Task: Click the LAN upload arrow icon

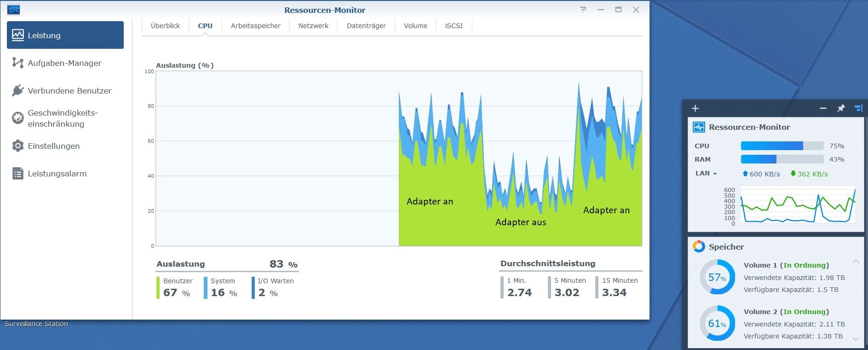Action: (x=745, y=174)
